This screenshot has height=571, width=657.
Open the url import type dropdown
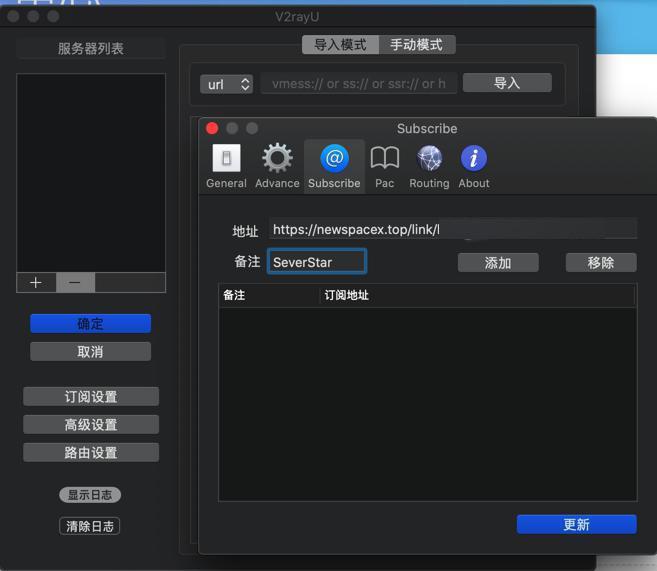226,84
